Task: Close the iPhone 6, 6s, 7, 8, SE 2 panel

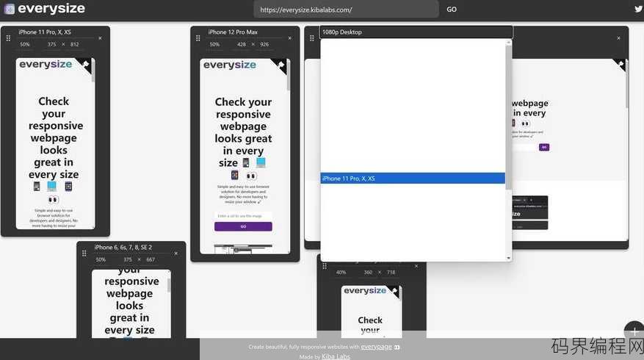Action: 176,253
